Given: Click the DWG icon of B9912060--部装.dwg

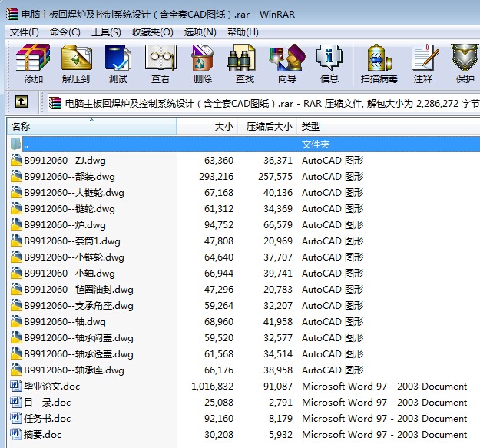Looking at the screenshot, I should pyautogui.click(x=16, y=176).
